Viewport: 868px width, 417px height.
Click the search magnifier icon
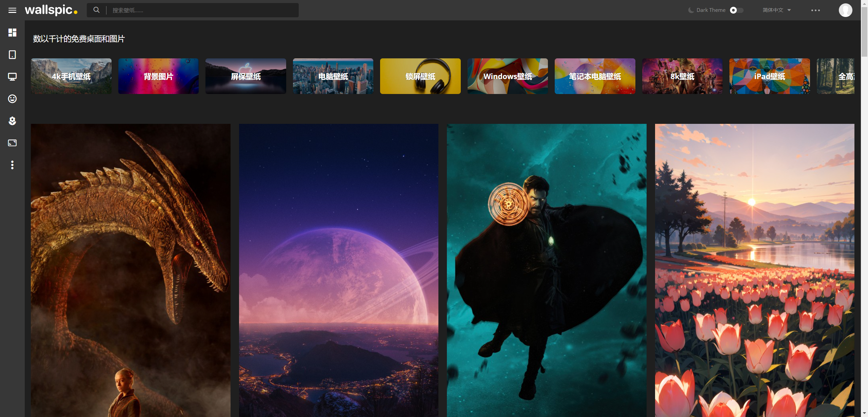pos(97,10)
